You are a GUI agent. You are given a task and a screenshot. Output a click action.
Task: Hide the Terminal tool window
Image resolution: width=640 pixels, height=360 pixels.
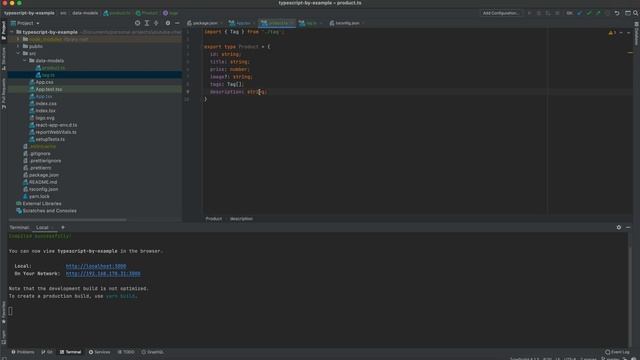pos(628,227)
